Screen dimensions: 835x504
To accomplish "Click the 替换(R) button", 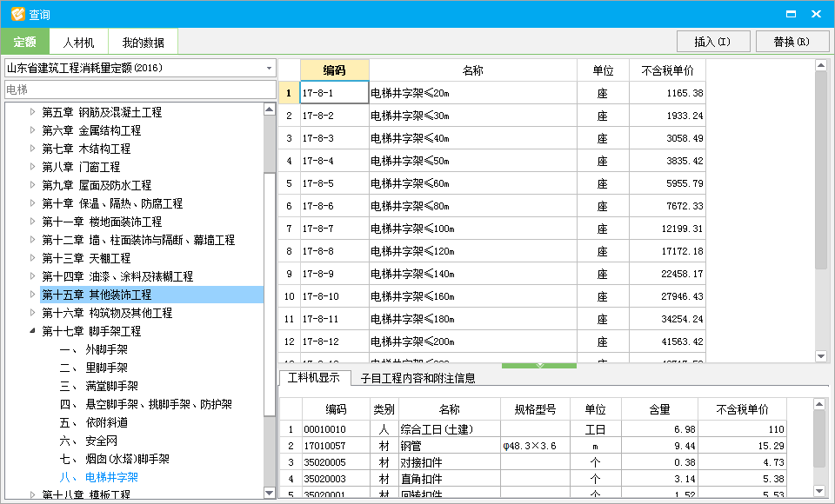I will pos(792,42).
